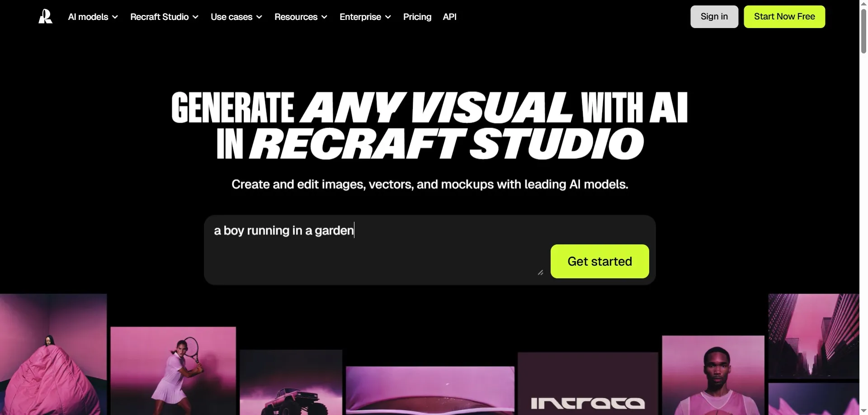868x415 pixels.
Task: Go to the Pricing page
Action: pos(417,17)
